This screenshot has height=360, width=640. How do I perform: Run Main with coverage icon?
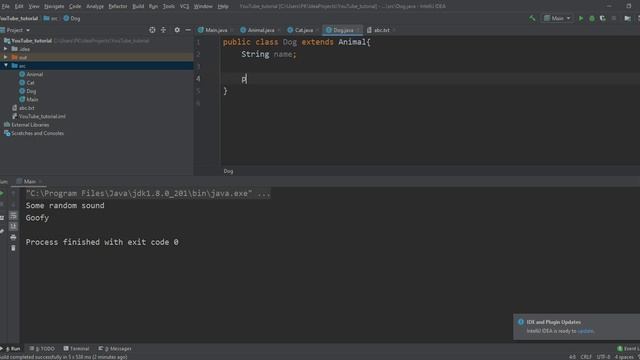[602, 18]
